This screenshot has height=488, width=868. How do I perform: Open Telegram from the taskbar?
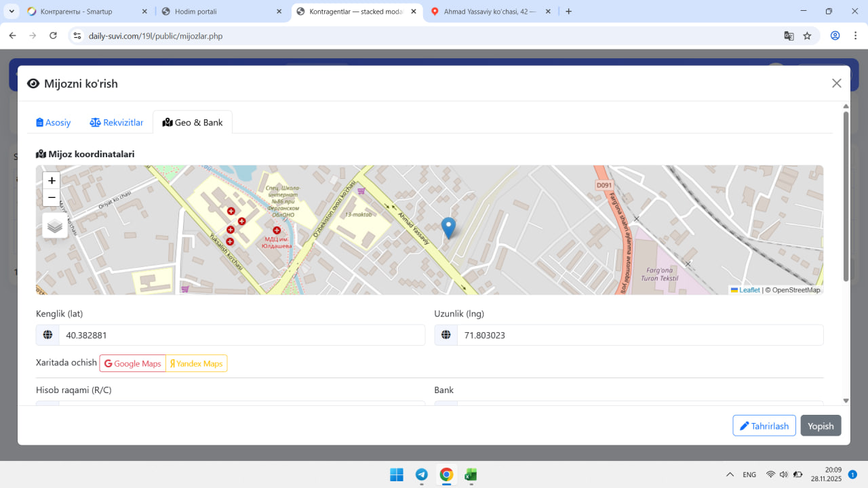421,474
